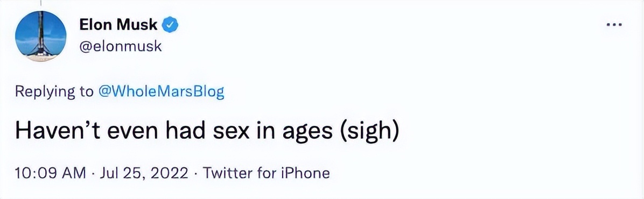
Task: Open the Elon Musk display name profile
Action: pyautogui.click(x=118, y=25)
